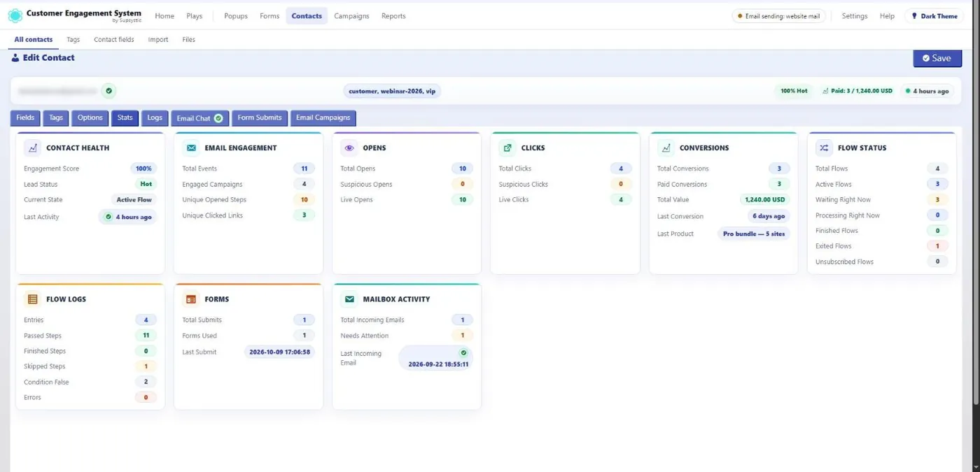Click the Last Conversion 6 days ago value
The image size is (980, 472).
769,216
